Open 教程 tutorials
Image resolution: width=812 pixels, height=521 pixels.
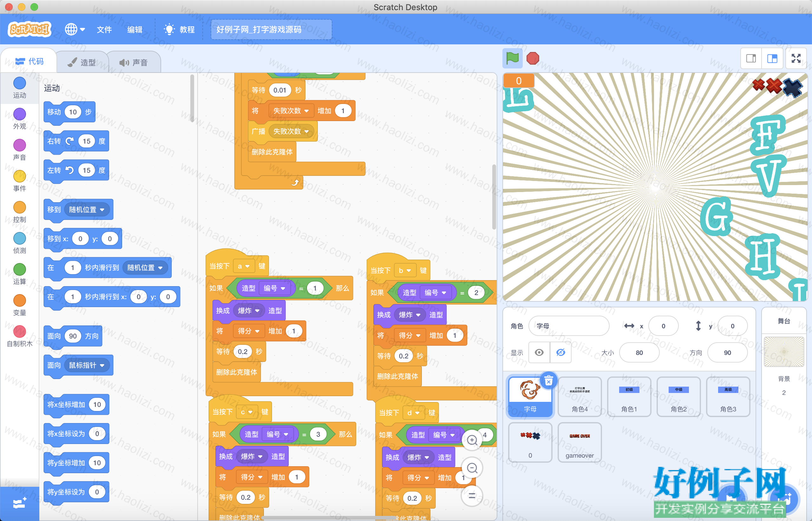pos(179,29)
